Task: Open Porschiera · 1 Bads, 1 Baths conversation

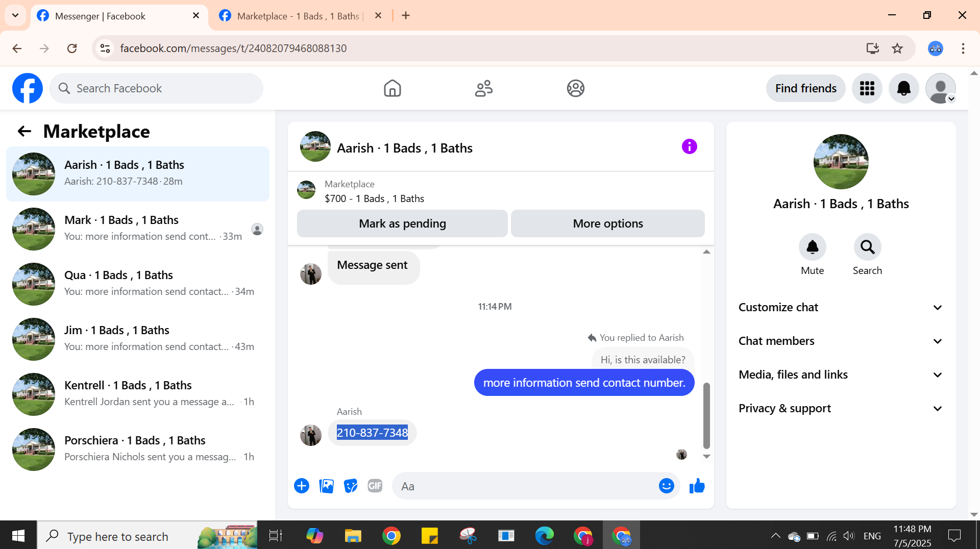Action: 138,450
